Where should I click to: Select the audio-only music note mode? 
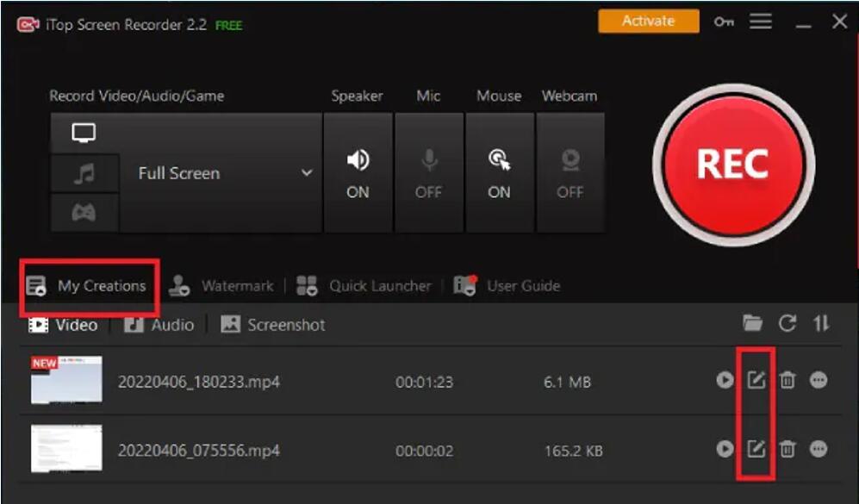(x=84, y=174)
